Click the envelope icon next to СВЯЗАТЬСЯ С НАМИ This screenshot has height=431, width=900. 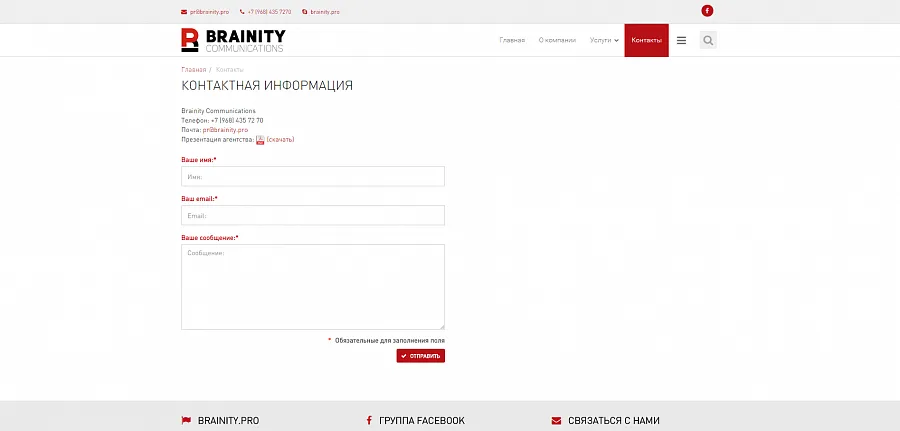tap(556, 421)
